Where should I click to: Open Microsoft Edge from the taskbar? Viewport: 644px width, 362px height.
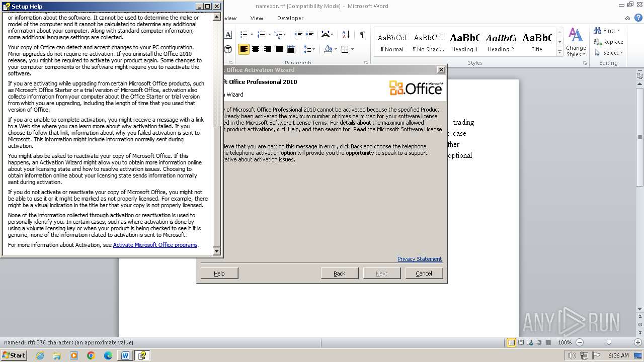click(x=108, y=355)
